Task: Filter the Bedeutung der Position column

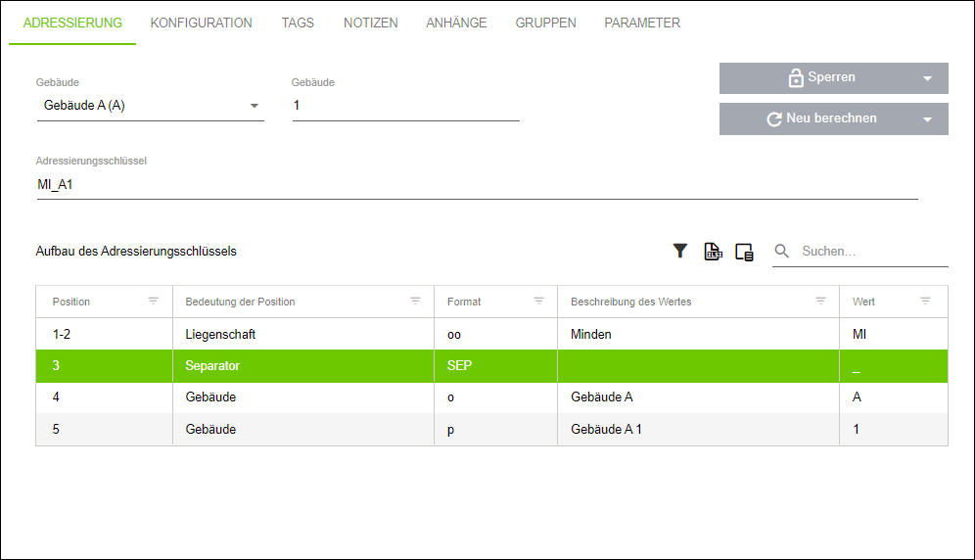Action: [415, 302]
